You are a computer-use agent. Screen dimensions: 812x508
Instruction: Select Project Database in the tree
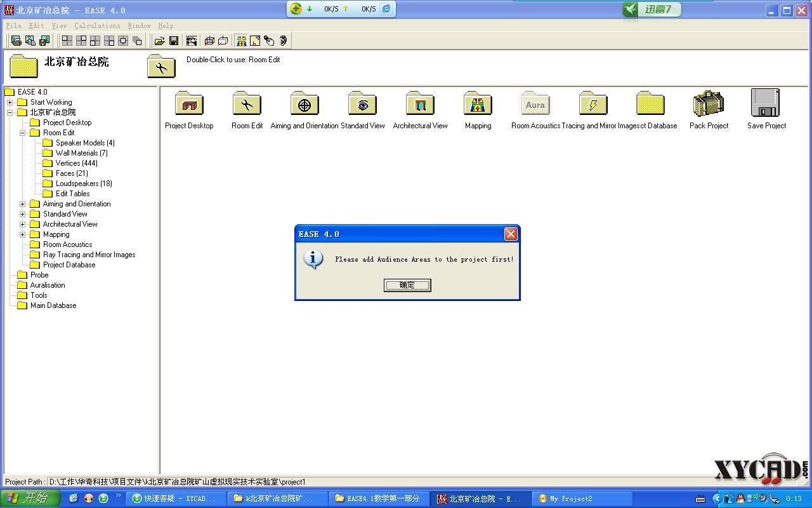(x=69, y=265)
